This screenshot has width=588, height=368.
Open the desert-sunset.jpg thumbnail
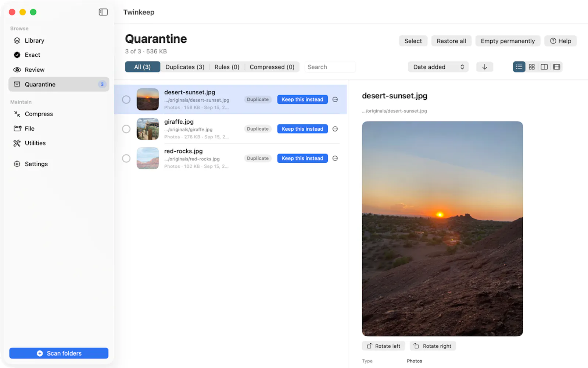click(148, 99)
